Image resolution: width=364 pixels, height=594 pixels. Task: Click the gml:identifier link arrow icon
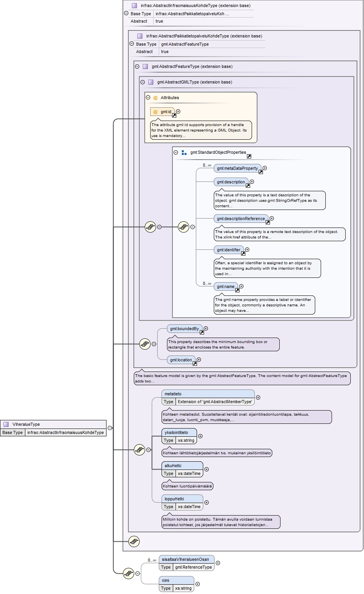[243, 253]
